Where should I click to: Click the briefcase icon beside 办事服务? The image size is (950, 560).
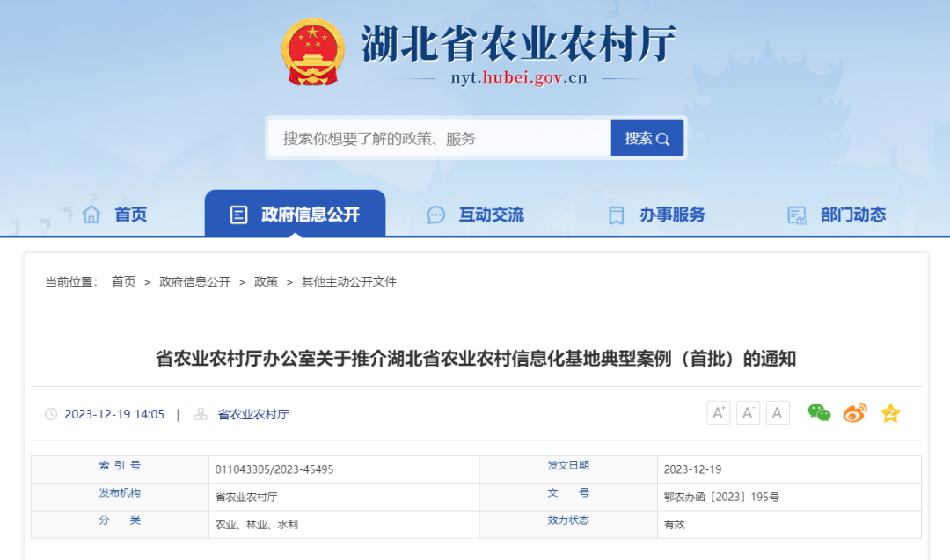click(x=615, y=214)
